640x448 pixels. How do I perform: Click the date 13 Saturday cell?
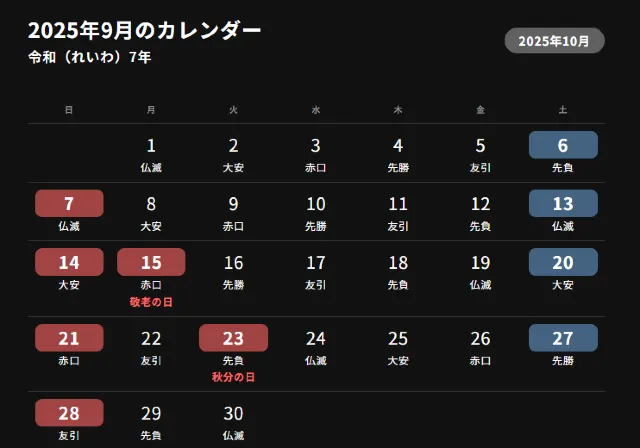point(563,204)
